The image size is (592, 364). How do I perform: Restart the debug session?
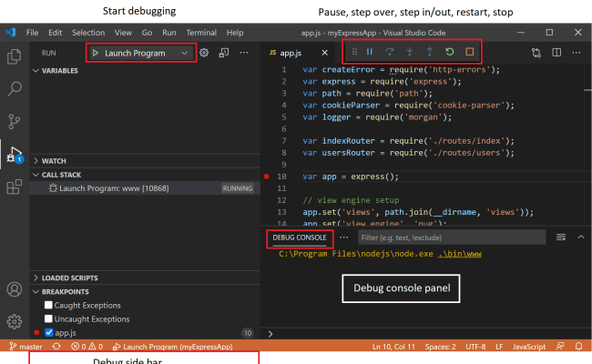(x=450, y=52)
